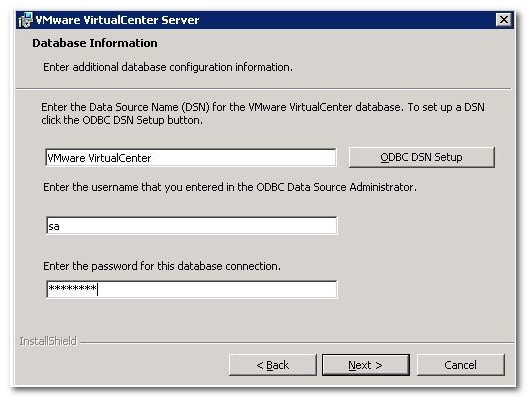
Task: Click the Data Source Name input field
Action: (191, 158)
